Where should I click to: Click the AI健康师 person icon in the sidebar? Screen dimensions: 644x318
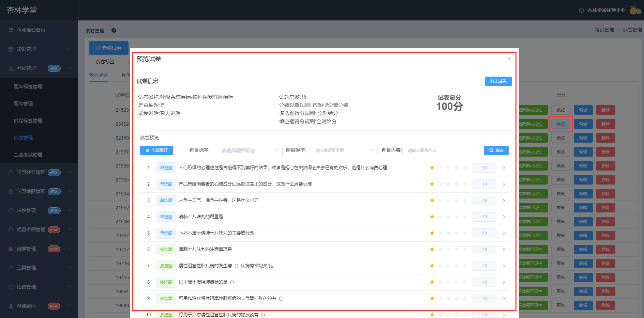click(x=11, y=306)
